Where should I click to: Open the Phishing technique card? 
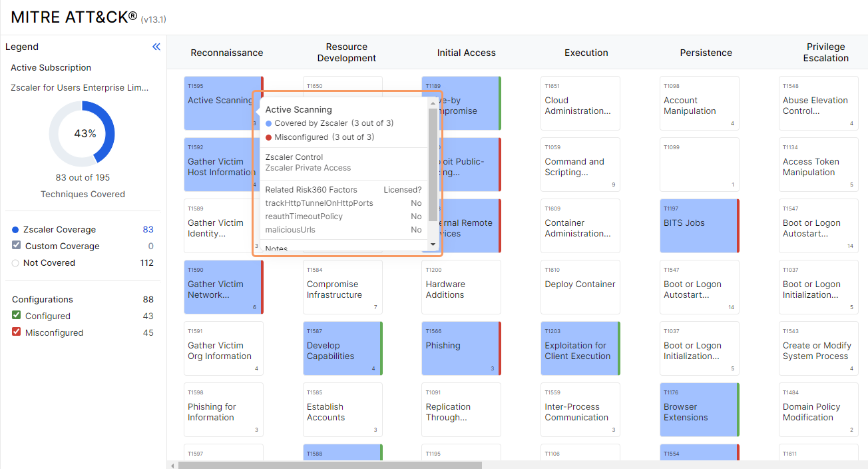(461, 348)
